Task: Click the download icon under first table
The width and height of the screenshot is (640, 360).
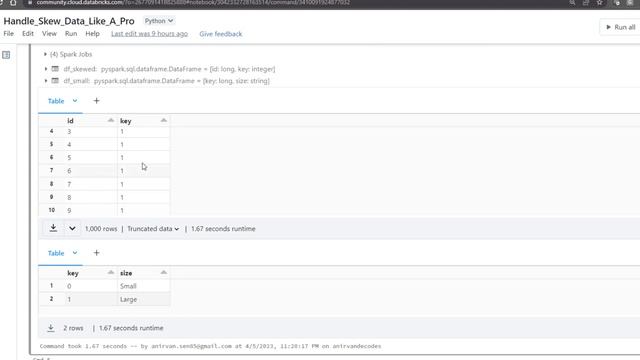Action: tap(53, 228)
